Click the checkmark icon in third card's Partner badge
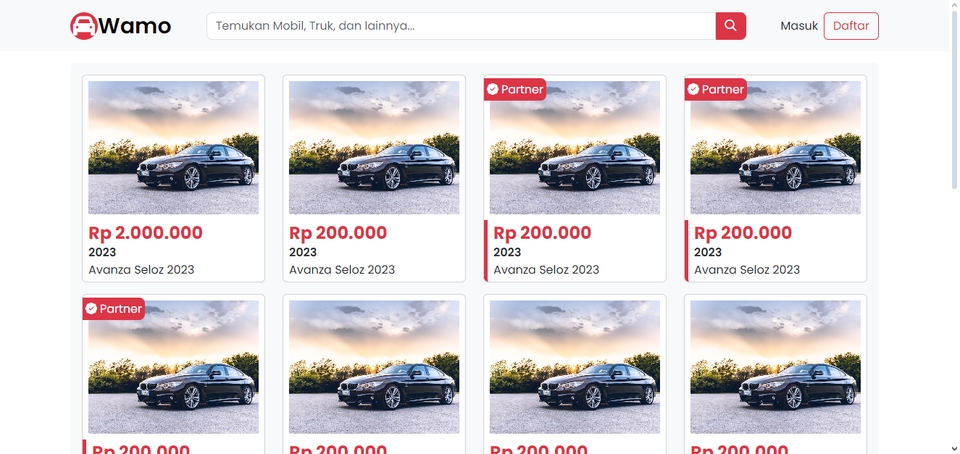The height and width of the screenshot is (454, 960). pos(492,89)
